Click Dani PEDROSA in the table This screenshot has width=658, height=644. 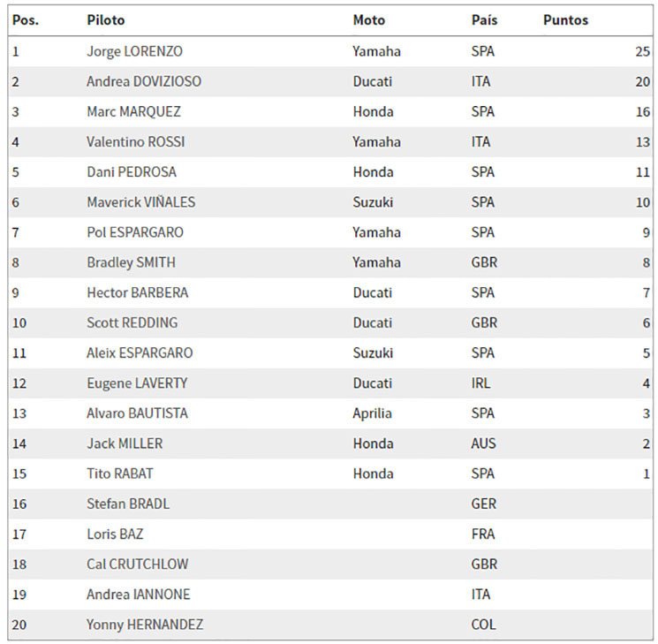132,172
